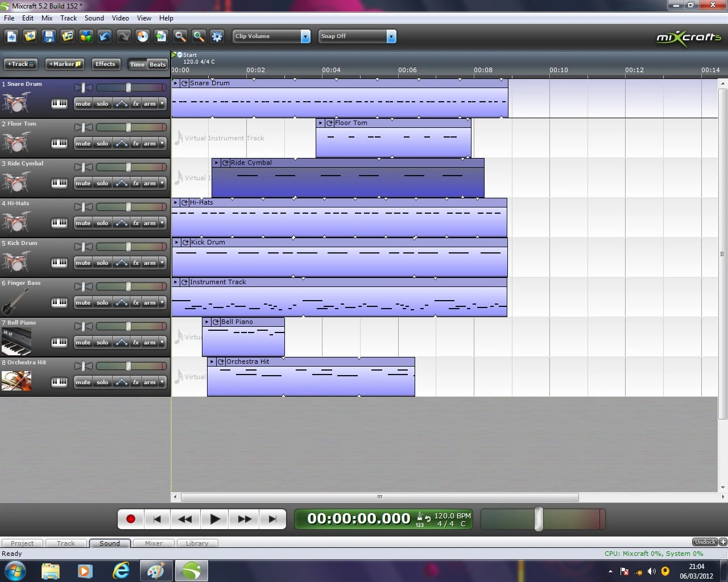Viewport: 728px width, 582px height.
Task: Click the +Track button
Action: pos(21,64)
